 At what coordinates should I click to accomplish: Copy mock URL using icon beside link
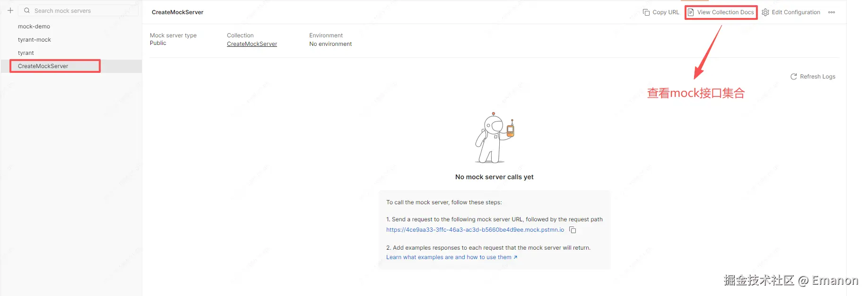(x=573, y=230)
